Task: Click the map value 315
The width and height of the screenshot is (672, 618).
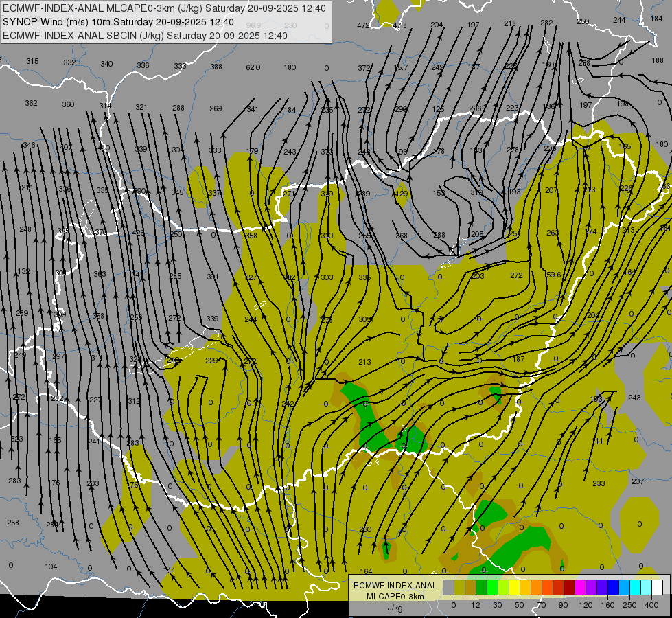Action: (32, 61)
